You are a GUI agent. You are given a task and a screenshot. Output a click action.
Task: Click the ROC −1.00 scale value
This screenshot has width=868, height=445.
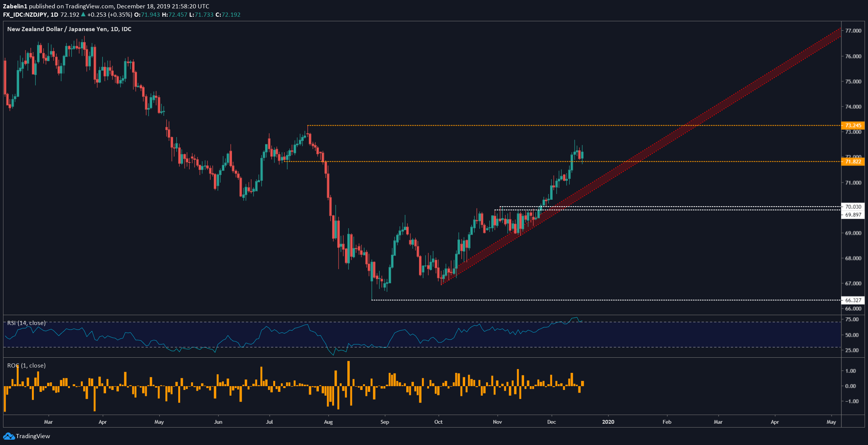coord(850,401)
